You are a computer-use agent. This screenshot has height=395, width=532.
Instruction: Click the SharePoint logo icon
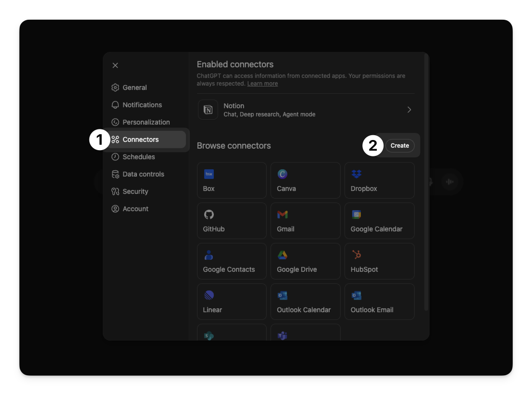(x=209, y=335)
